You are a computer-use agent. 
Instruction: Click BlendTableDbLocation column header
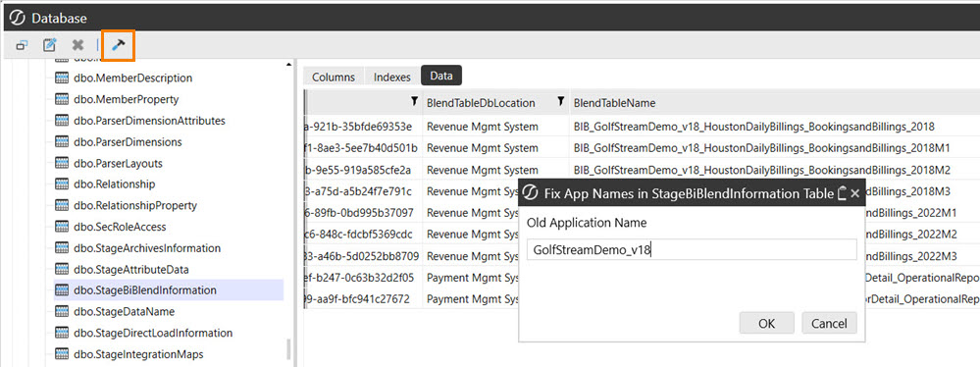[481, 102]
